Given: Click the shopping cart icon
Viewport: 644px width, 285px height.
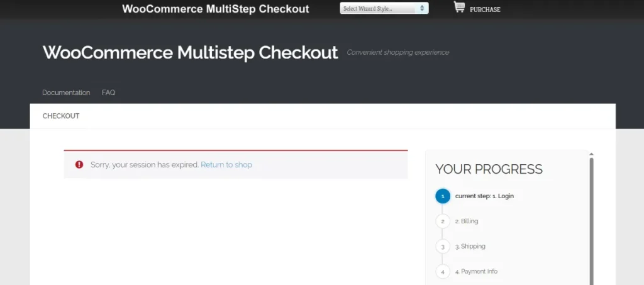Looking at the screenshot, I should [459, 8].
